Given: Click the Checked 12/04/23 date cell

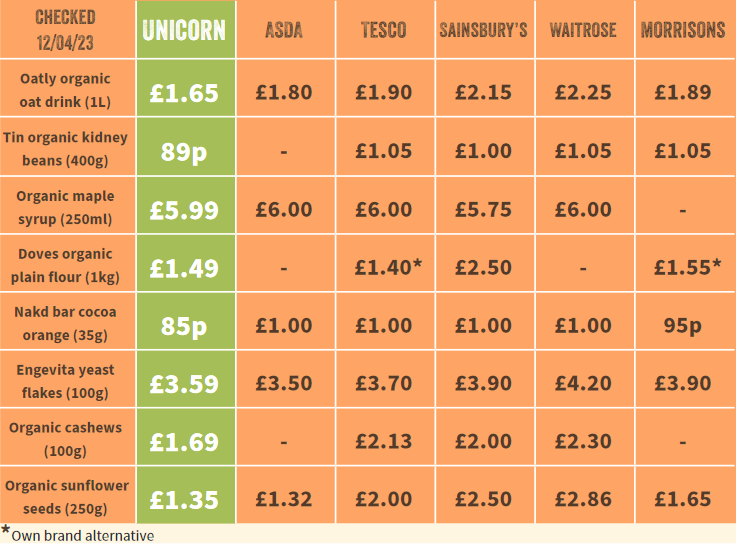Looking at the screenshot, I should pos(65,29).
